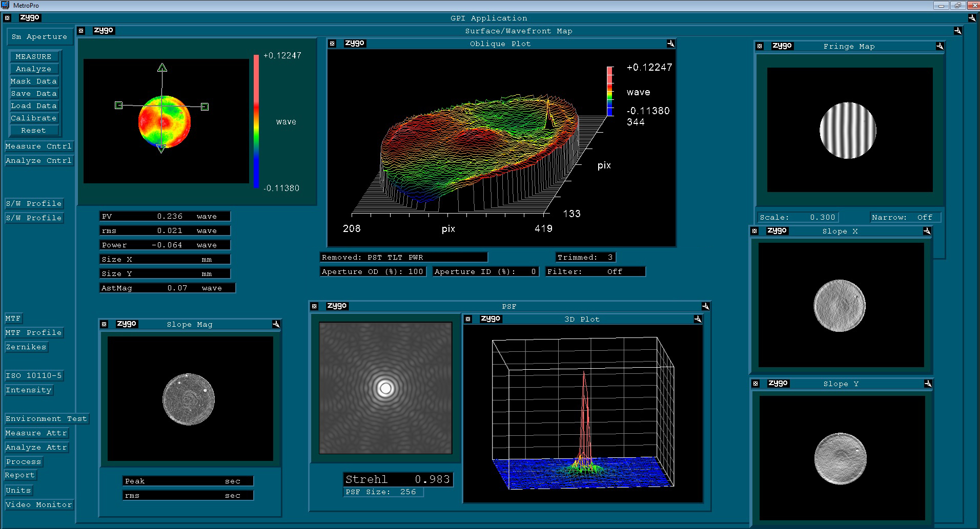The height and width of the screenshot is (529, 980).
Task: Click the fringe Scale 0.300 field
Action: click(x=798, y=217)
